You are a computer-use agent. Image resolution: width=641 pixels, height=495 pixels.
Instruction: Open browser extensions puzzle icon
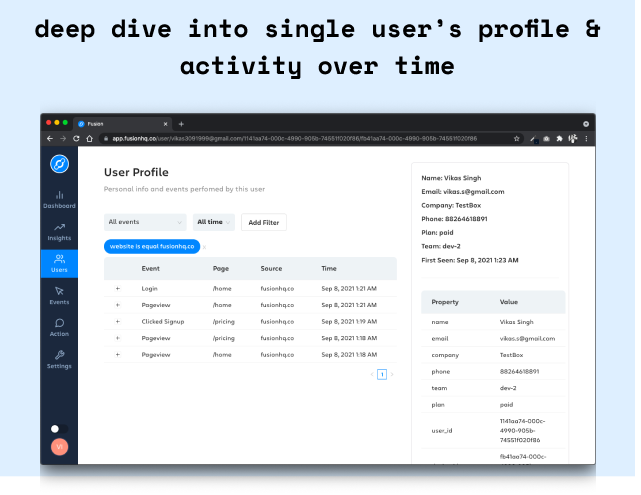click(560, 139)
